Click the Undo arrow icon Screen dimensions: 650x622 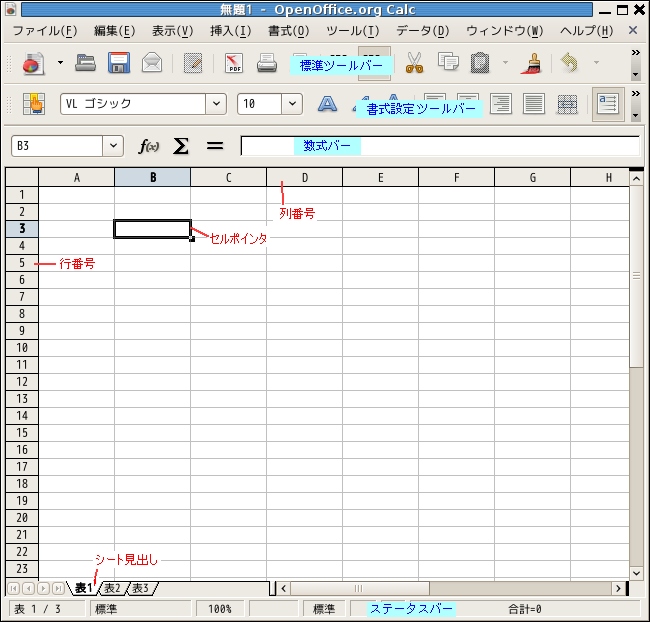coord(569,63)
